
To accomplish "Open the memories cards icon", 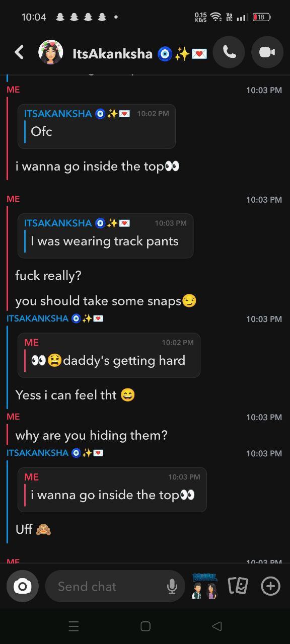I will tap(238, 586).
